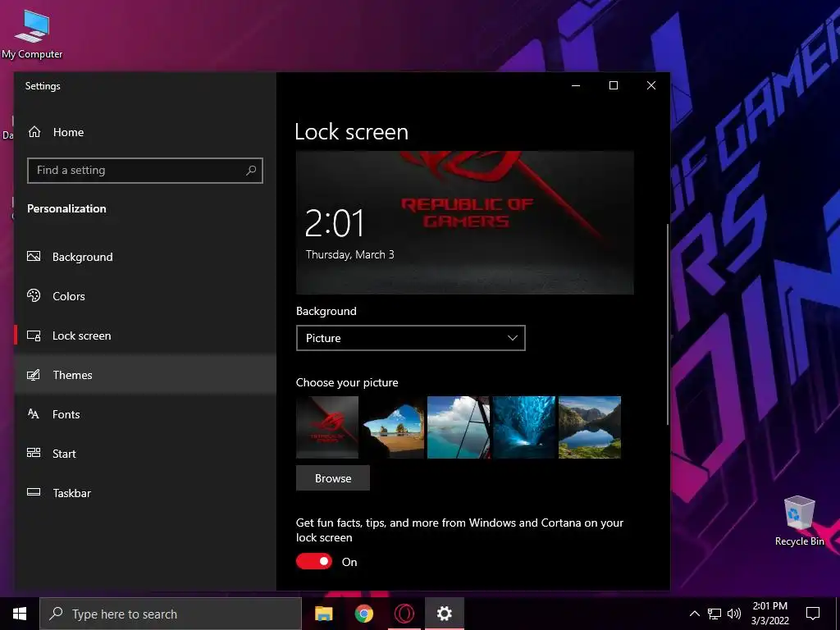Click the lock screen preview image
Viewport: 840px width, 630px height.
click(x=465, y=222)
